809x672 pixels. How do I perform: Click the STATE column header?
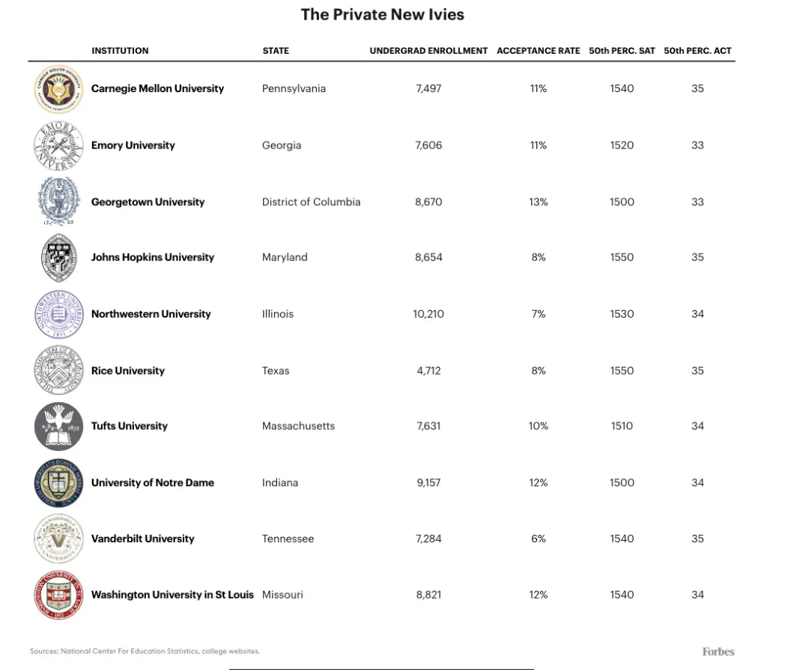276,51
